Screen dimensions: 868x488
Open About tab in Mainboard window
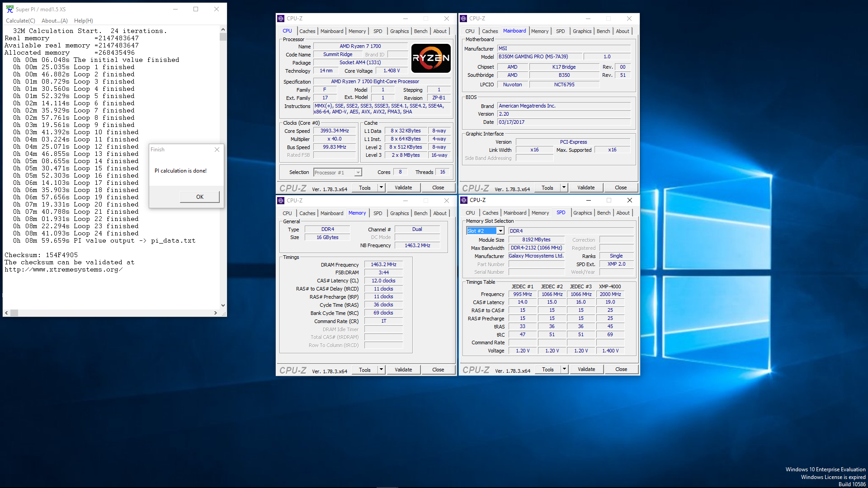point(623,31)
